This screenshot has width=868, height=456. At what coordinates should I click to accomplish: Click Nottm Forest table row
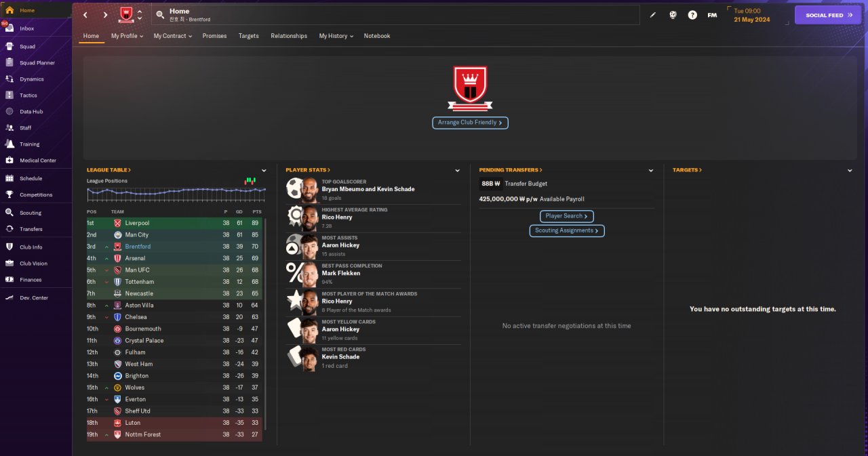coord(175,434)
